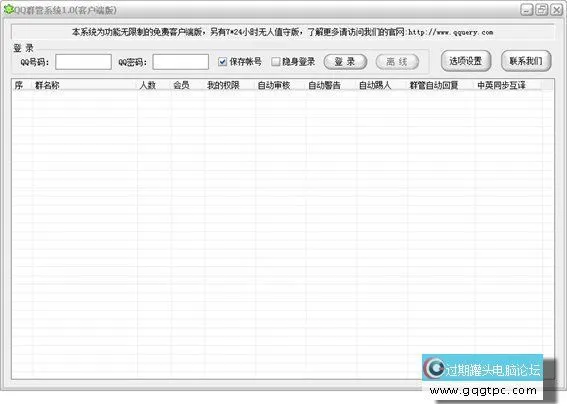Viewport: 567px width, 409px height.
Task: Click the QQ密码 password field
Action: pyautogui.click(x=180, y=62)
